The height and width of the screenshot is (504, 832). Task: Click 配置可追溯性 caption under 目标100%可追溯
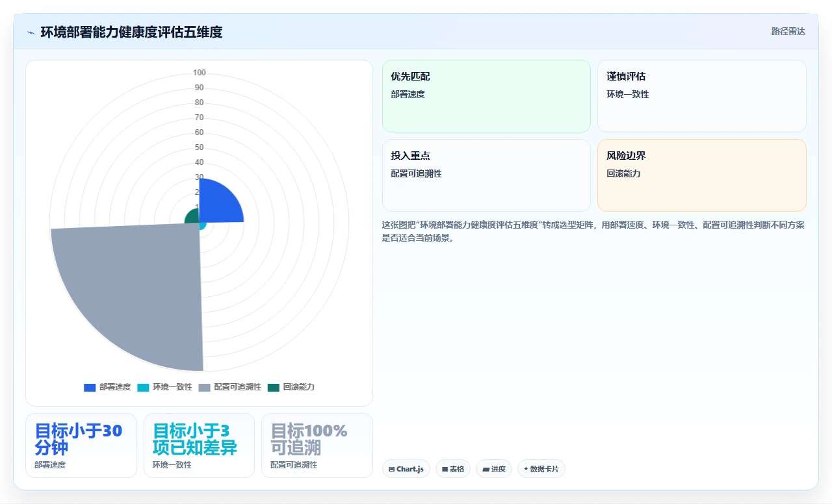tap(294, 465)
